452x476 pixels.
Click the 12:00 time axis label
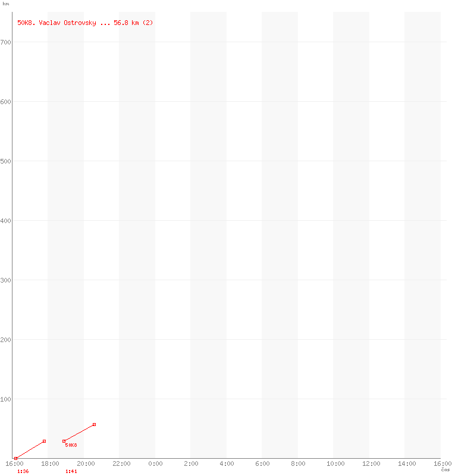point(371,464)
